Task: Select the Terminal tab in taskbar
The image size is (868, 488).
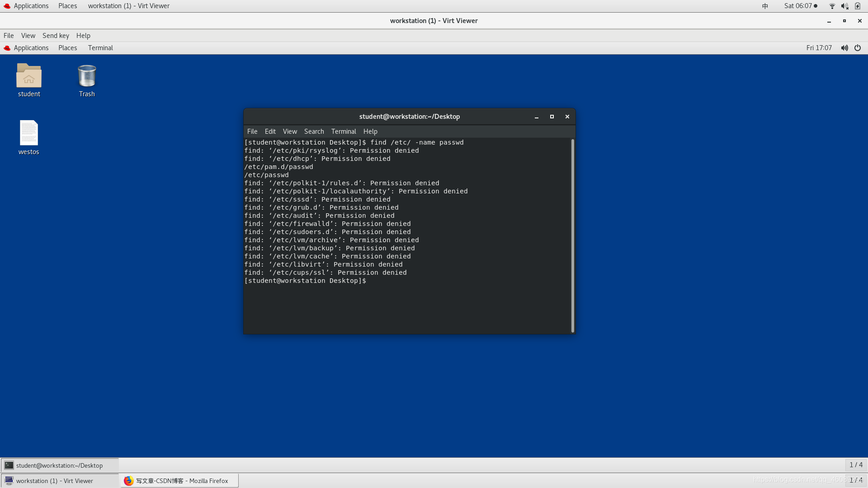Action: tap(59, 465)
